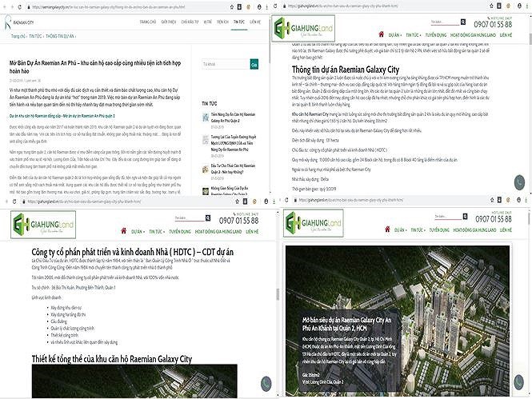Viewport: 532px width, 399px height.
Task: Click the search field on the 'Thông tin dự án' page
Action: [x=445, y=22]
